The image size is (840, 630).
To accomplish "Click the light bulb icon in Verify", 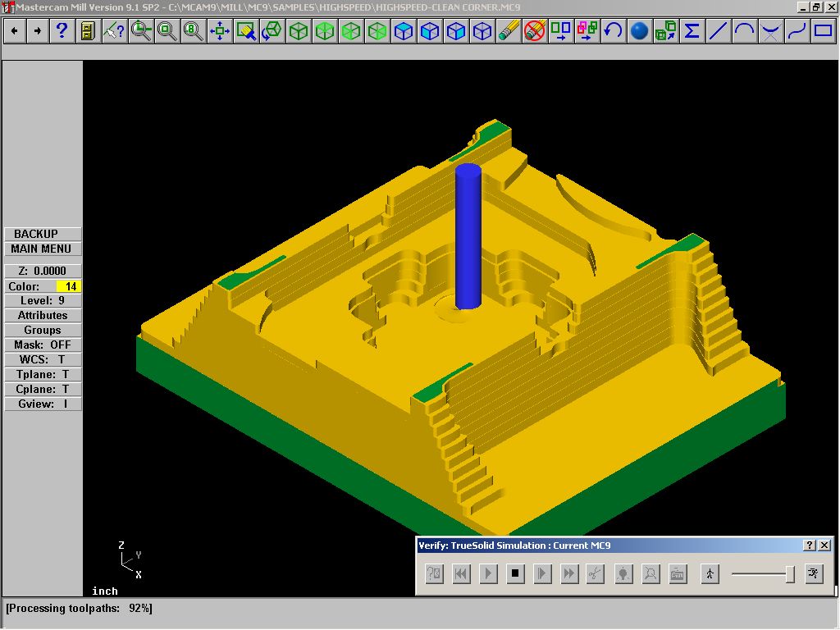I will [x=623, y=573].
